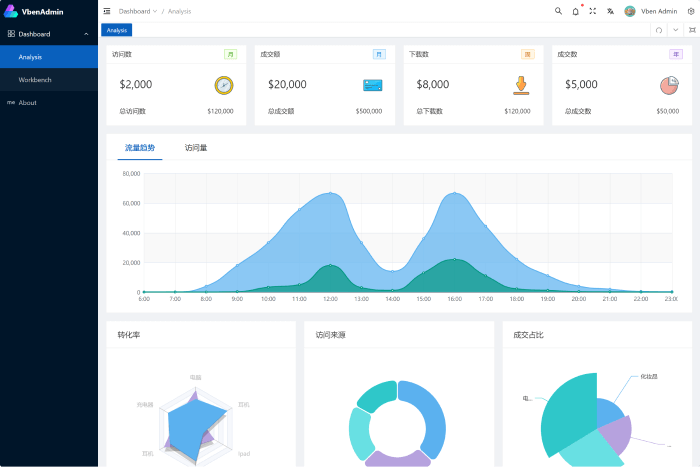The image size is (700, 467).
Task: Click the orange 周 tag on 下载数 card
Action: (x=528, y=54)
